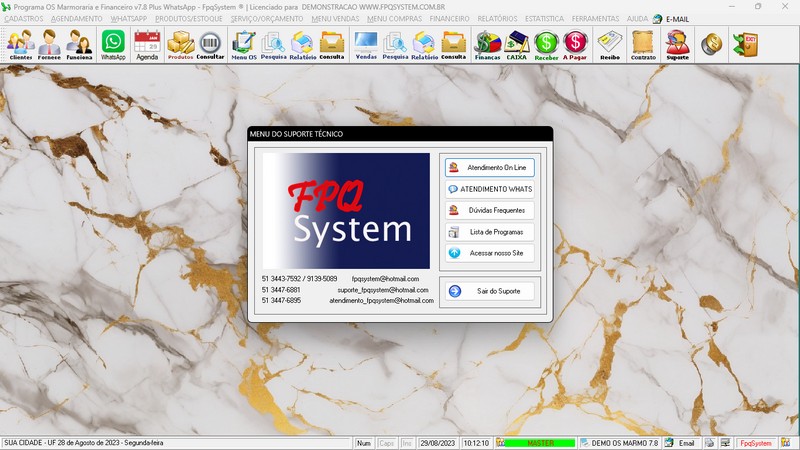Click the Sair do Suporte button
This screenshot has width=800, height=450.
490,291
